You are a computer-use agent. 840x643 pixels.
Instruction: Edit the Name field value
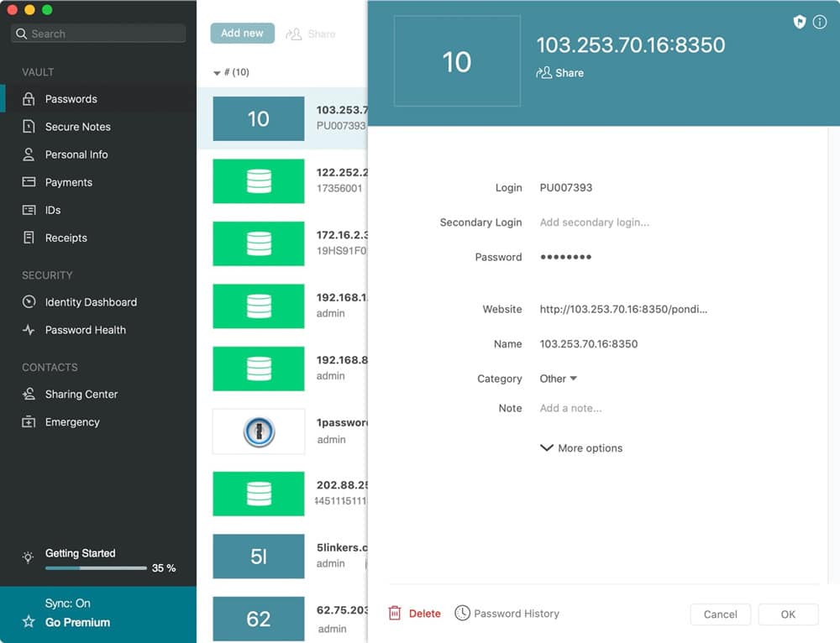[x=588, y=343]
